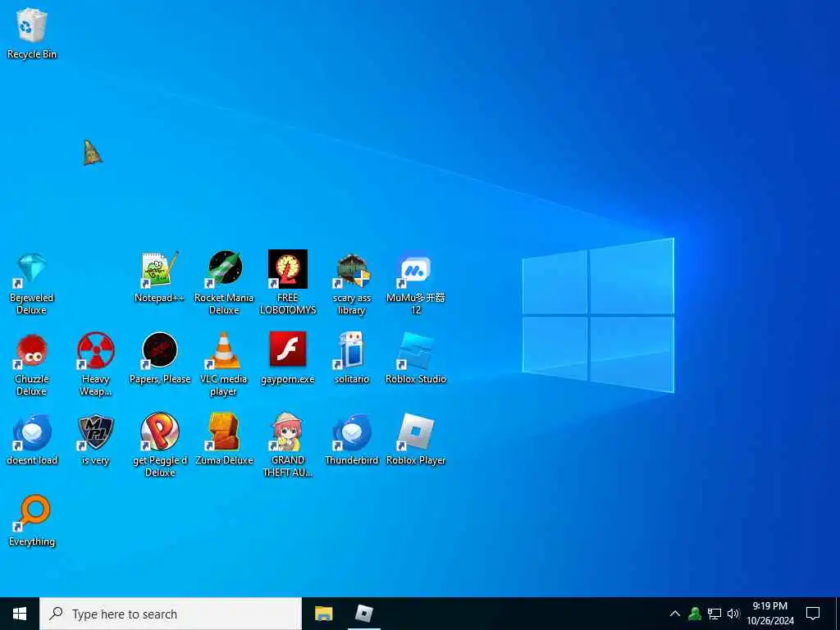
Task: Expand the hidden tray icons chevron
Action: coord(674,614)
